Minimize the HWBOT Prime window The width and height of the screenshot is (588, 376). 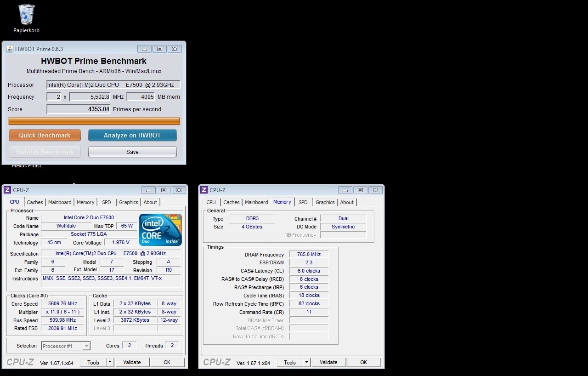click(144, 49)
